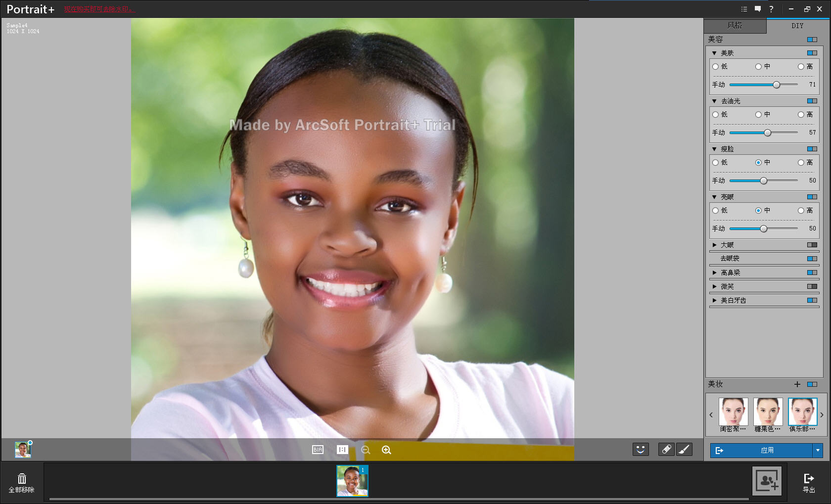Click the small face thumbnail icon at lower left
Image resolution: width=831 pixels, height=504 pixels.
(23, 450)
